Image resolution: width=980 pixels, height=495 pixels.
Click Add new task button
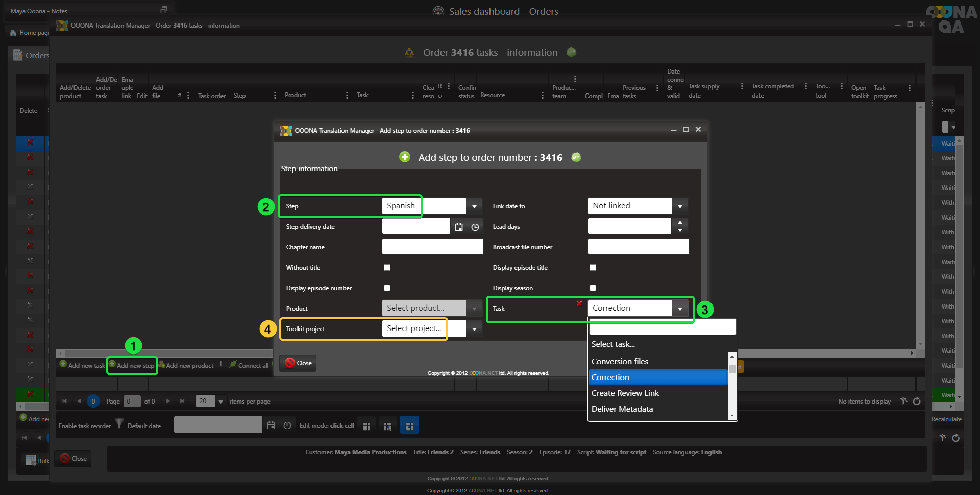click(x=82, y=365)
